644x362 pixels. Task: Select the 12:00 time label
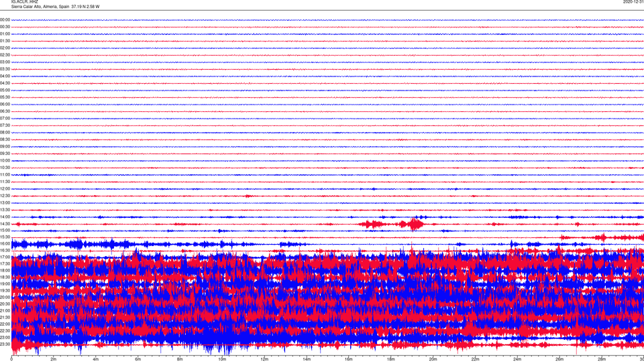pyautogui.click(x=5, y=189)
